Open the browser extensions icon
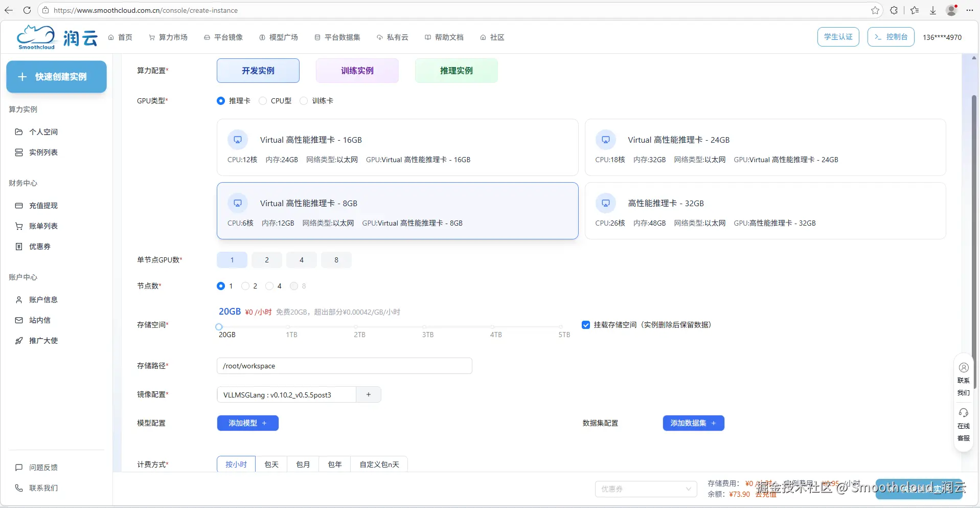Screen dimensions: 980x508 894,10
